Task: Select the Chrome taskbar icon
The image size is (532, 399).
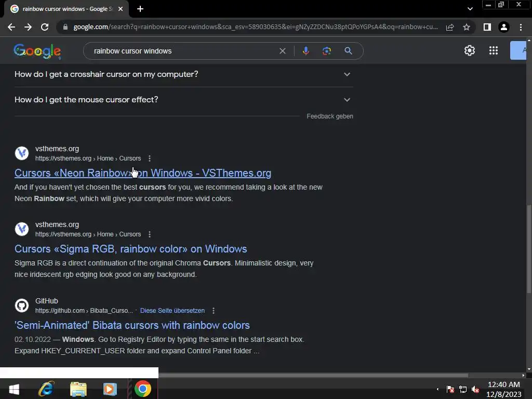Action: (x=143, y=389)
